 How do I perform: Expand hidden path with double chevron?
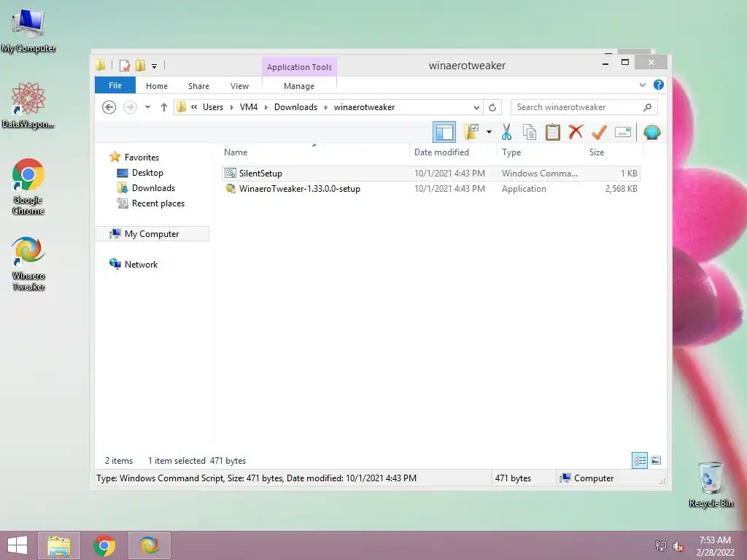(194, 106)
